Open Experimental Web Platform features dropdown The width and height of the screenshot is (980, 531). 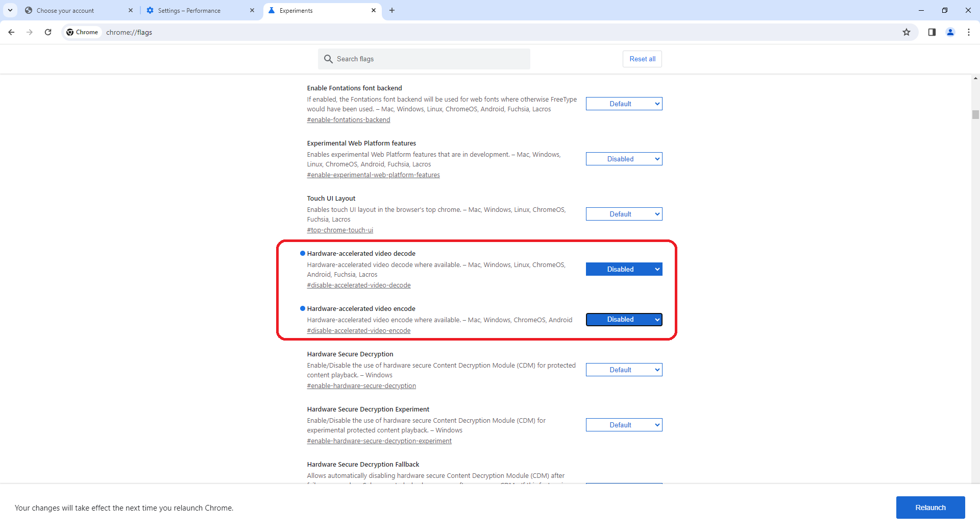pyautogui.click(x=624, y=159)
